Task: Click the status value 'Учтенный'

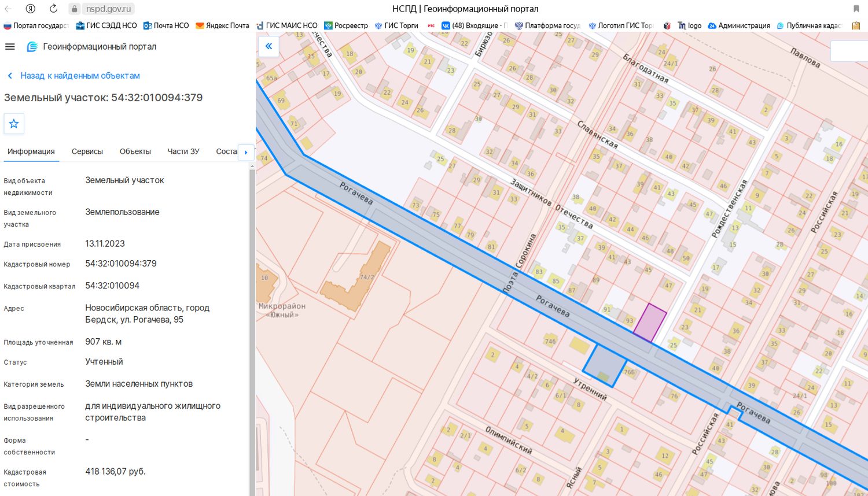Action: (104, 362)
